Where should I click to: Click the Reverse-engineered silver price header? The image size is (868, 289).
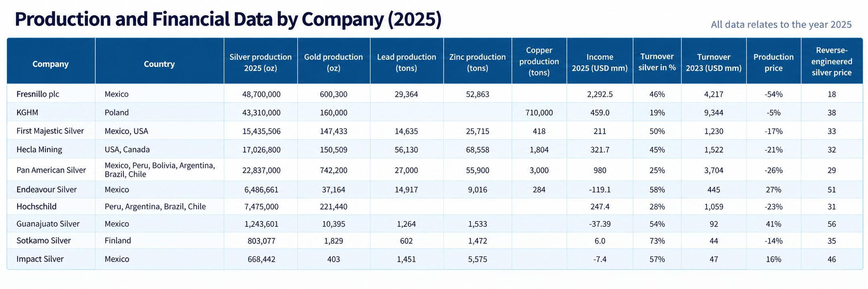pos(832,61)
